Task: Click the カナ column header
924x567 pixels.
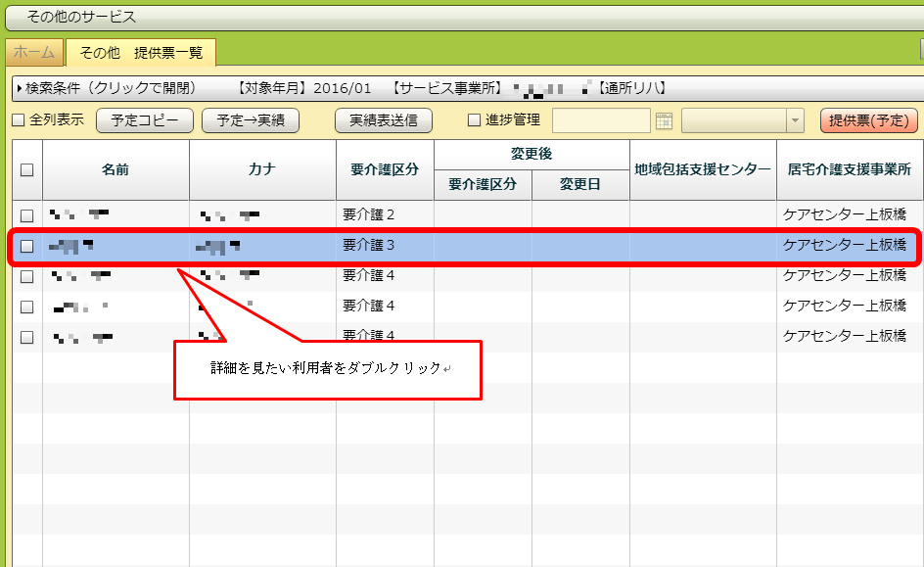Action: point(262,169)
